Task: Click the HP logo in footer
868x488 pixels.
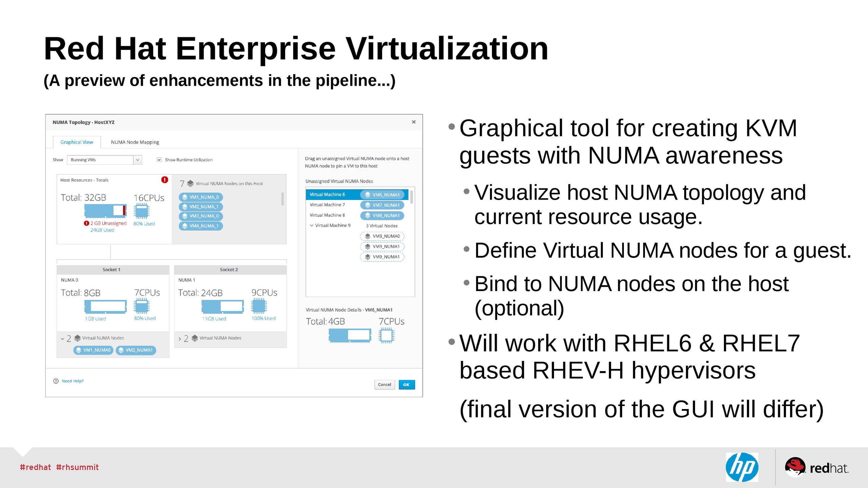Action: 742,467
